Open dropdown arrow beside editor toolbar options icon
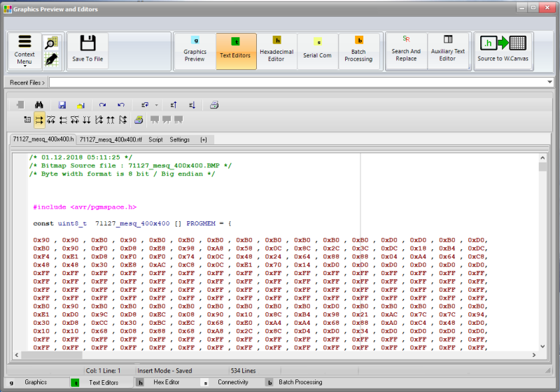The width and height of the screenshot is (560, 392). tap(156, 105)
